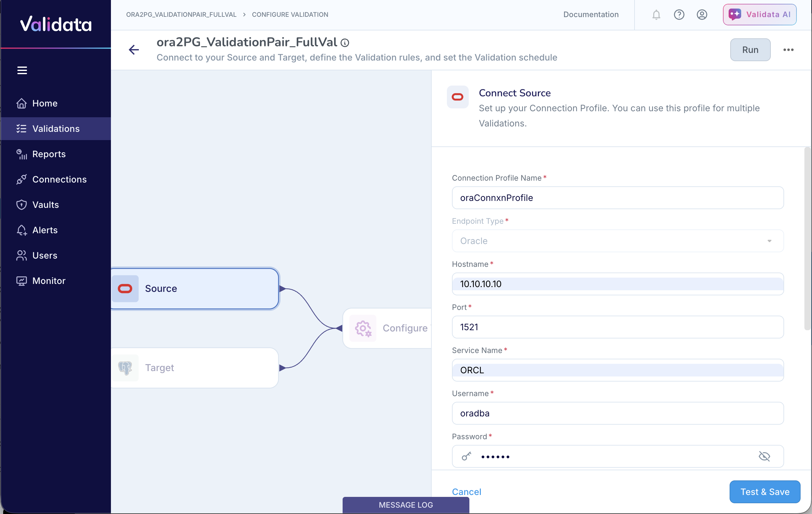Toggle password visibility in the Password field

tap(765, 456)
